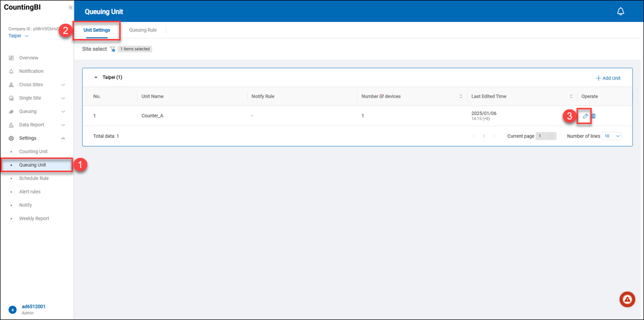Click the red alert warning floating icon
This screenshot has width=644, height=320.
[x=627, y=299]
